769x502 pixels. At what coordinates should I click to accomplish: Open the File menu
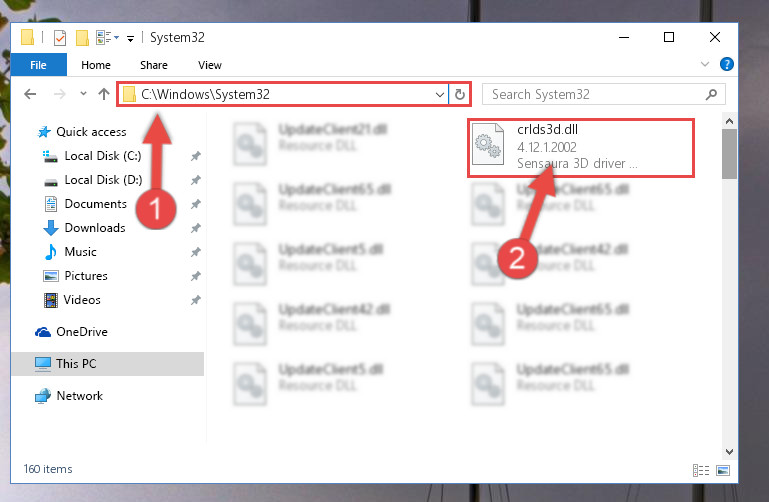pyautogui.click(x=38, y=65)
